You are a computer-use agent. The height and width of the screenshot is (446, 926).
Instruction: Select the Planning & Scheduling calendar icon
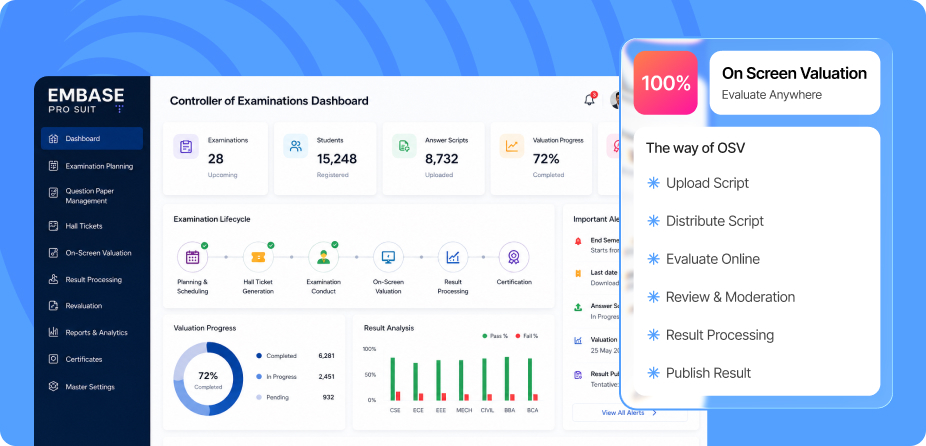tap(193, 257)
